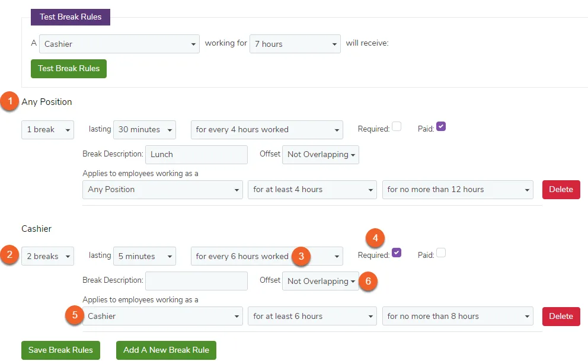Viewport: 588px width, 364px height.
Task: Open the 1 break count dropdown
Action: point(47,130)
